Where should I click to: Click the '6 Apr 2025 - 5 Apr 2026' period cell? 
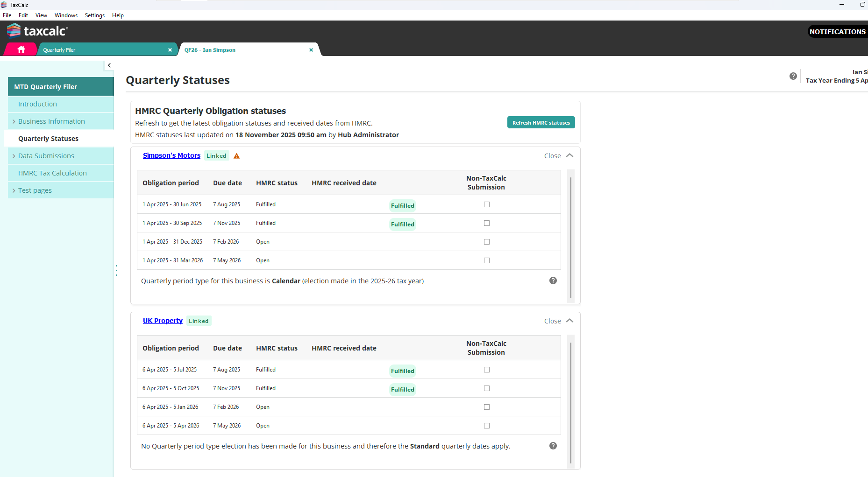pos(171,426)
